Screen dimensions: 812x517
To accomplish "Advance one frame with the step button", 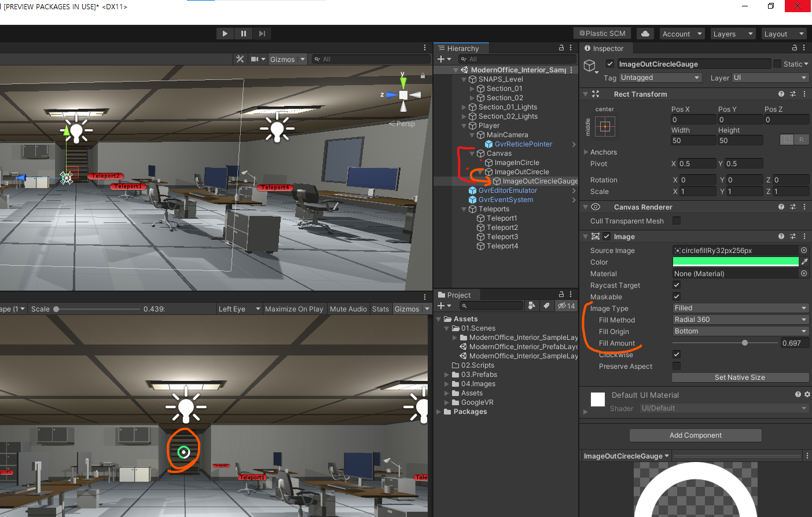I will [x=262, y=34].
